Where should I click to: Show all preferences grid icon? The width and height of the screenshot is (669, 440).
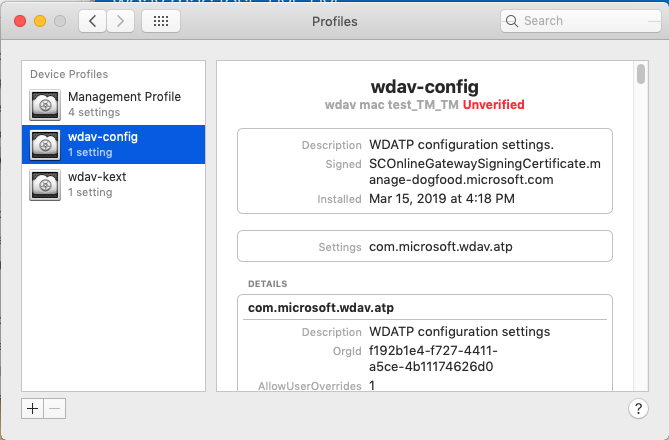click(161, 21)
